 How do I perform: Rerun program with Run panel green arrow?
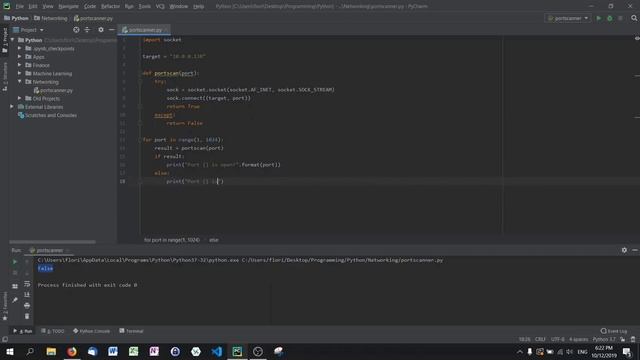click(x=15, y=262)
